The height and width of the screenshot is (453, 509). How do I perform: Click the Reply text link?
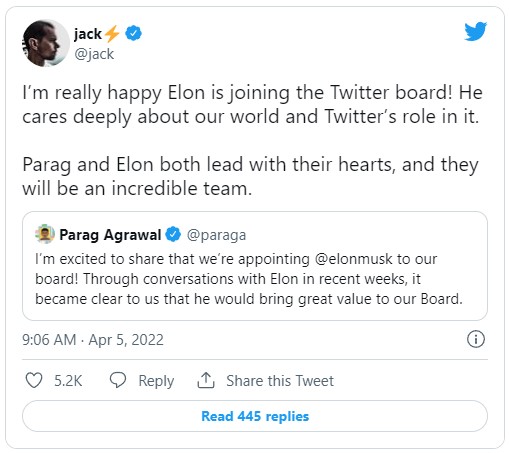156,381
